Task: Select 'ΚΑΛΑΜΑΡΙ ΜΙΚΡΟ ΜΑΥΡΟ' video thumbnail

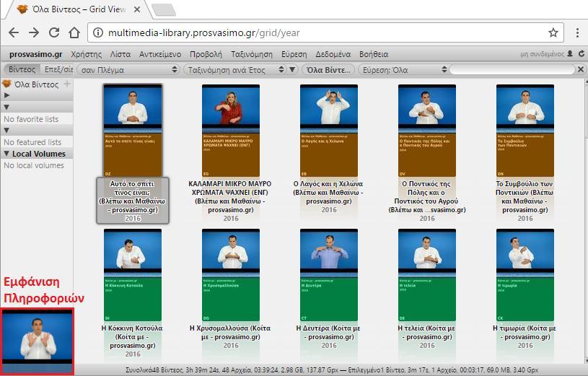Action: (231, 130)
